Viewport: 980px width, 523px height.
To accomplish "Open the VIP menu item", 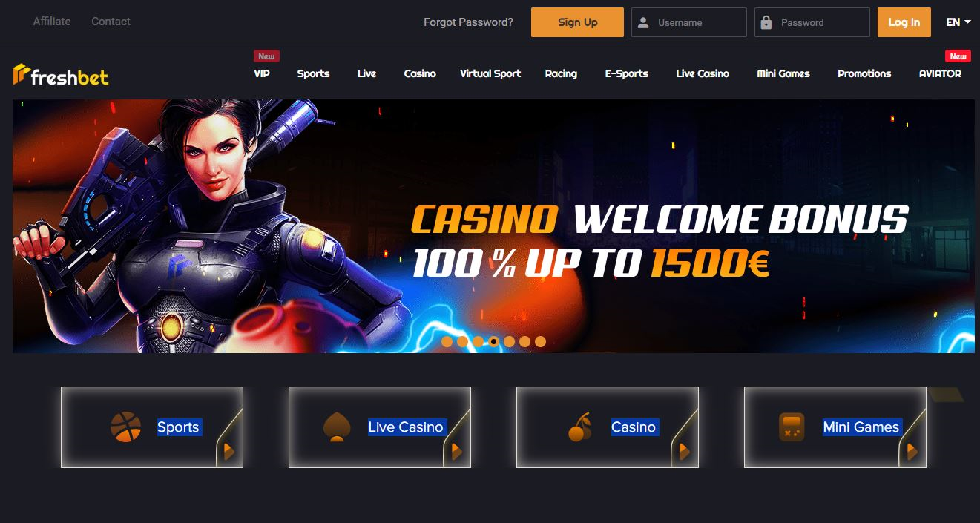I will 262,73.
